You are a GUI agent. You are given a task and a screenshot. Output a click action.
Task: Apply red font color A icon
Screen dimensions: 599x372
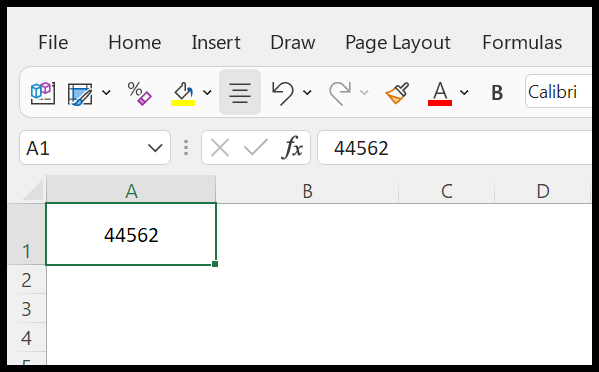click(440, 93)
